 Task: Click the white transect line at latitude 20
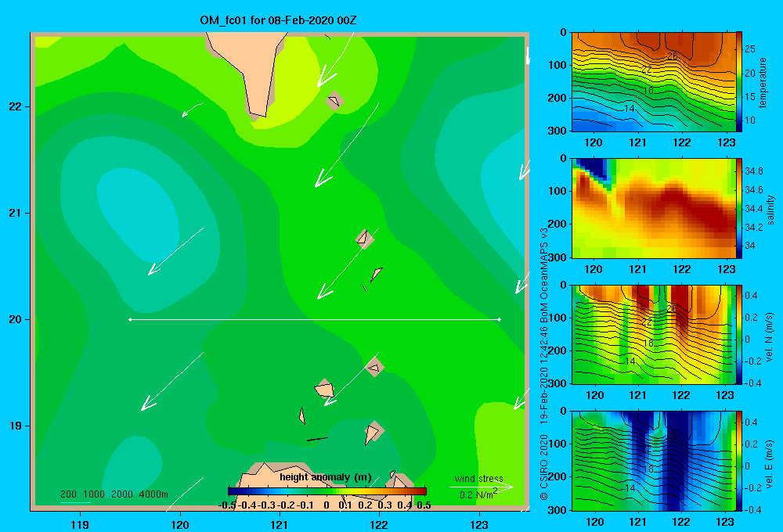pyautogui.click(x=315, y=319)
